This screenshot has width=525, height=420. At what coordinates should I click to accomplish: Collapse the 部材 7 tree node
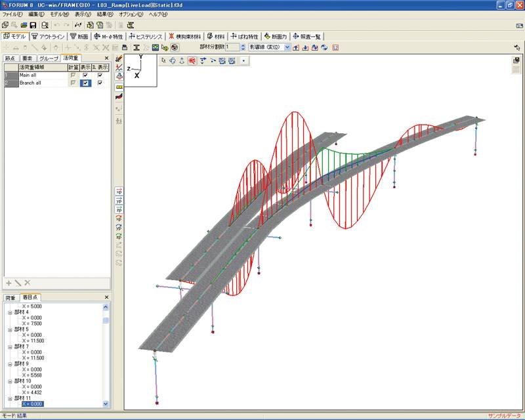(x=10, y=346)
